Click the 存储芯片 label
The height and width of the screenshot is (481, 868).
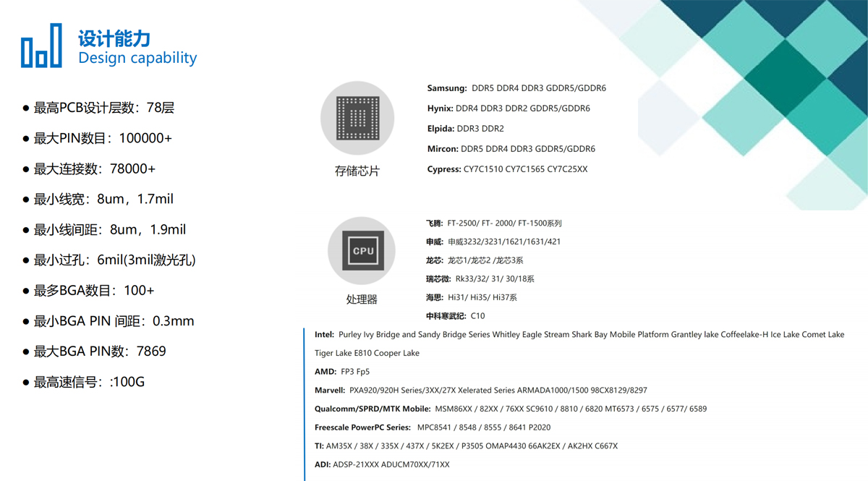357,171
